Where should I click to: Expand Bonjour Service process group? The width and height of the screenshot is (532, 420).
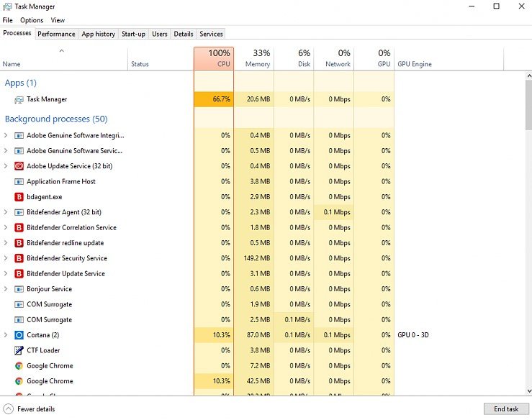click(6, 289)
